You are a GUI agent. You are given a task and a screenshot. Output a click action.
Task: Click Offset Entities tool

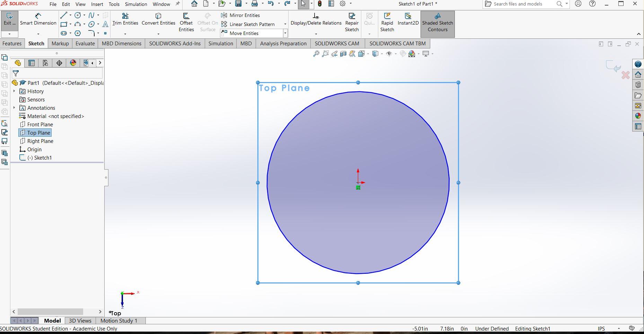(x=186, y=22)
